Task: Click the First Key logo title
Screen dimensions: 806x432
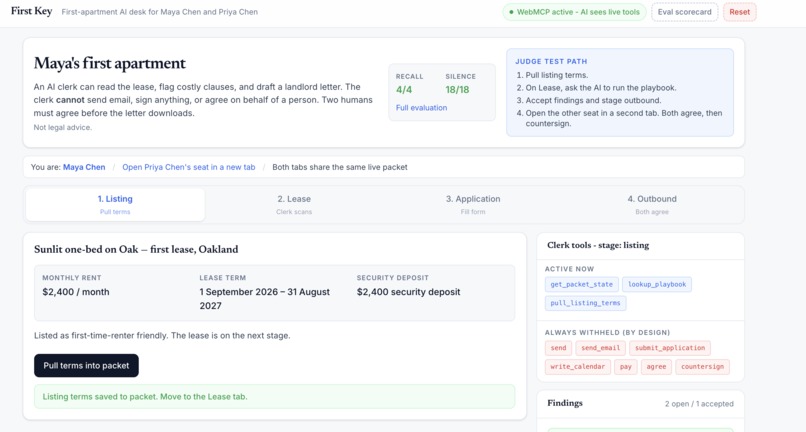Action: (x=31, y=11)
